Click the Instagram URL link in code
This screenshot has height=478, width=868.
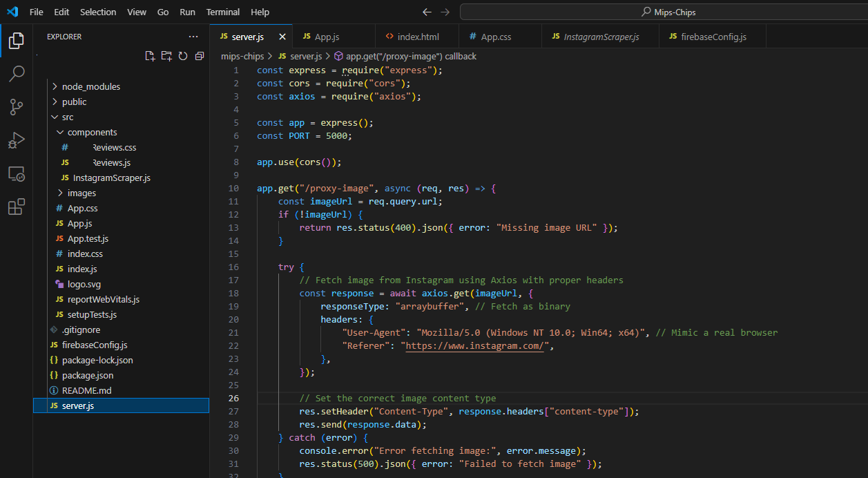pyautogui.click(x=476, y=346)
